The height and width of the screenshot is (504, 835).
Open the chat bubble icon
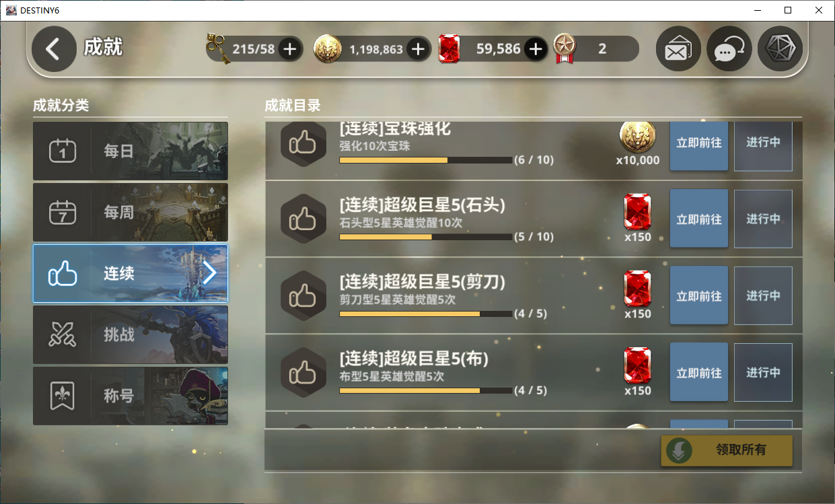(x=729, y=49)
